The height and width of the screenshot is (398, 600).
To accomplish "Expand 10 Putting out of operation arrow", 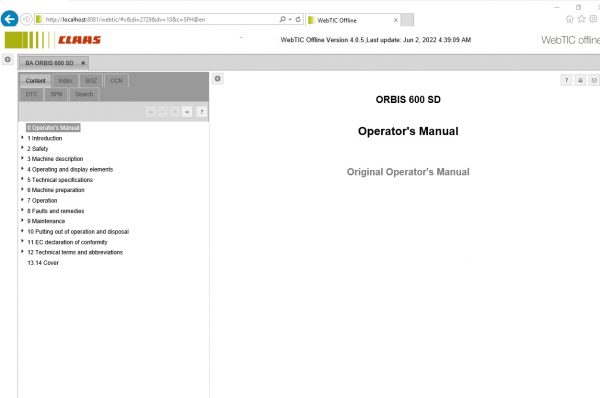I will pyautogui.click(x=22, y=231).
